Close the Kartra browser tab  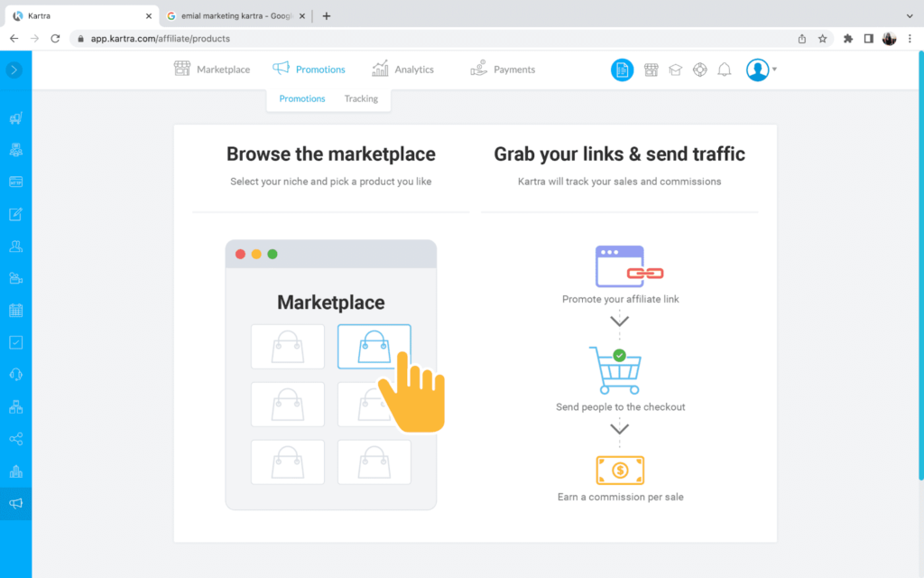pos(149,16)
